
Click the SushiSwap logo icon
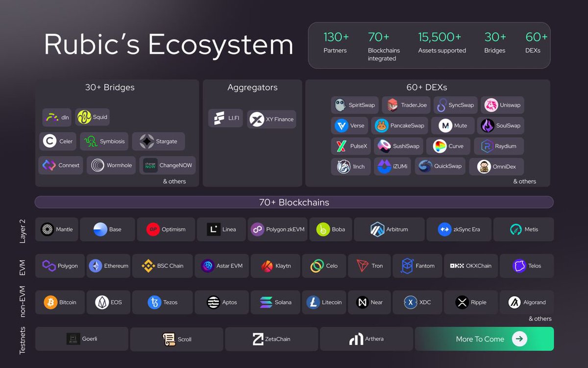(x=385, y=146)
